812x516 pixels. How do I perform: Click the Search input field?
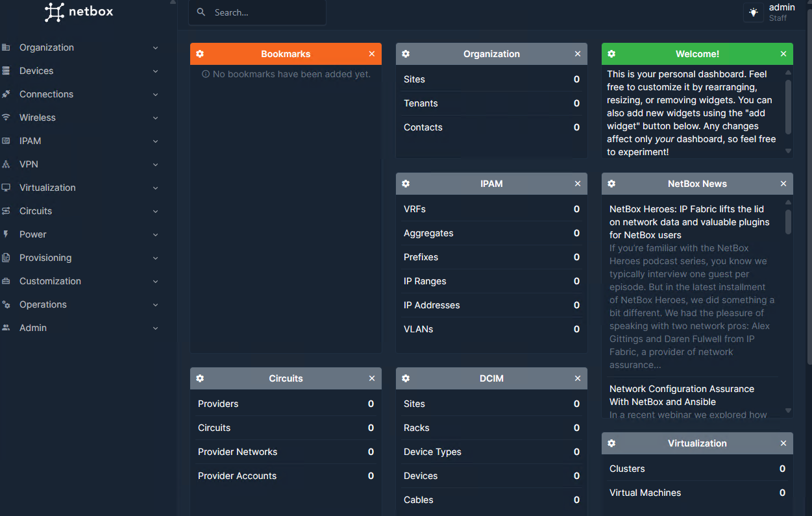(x=257, y=12)
